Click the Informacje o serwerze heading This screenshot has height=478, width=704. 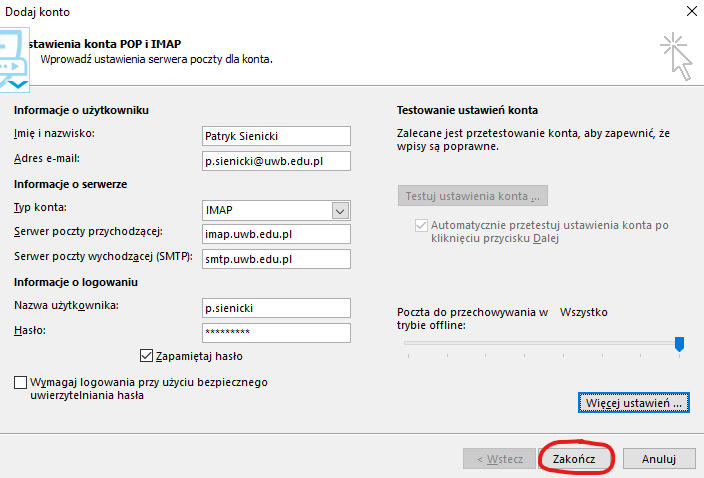(70, 184)
